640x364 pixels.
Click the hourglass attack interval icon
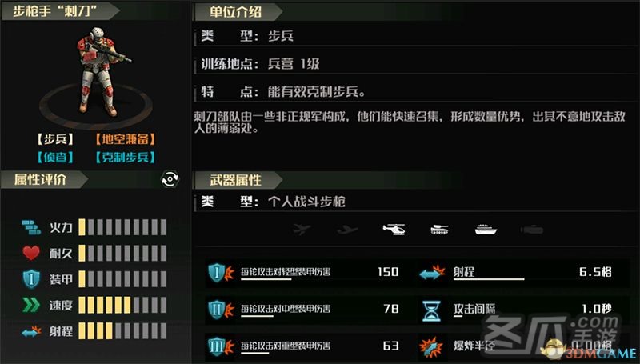[432, 310]
